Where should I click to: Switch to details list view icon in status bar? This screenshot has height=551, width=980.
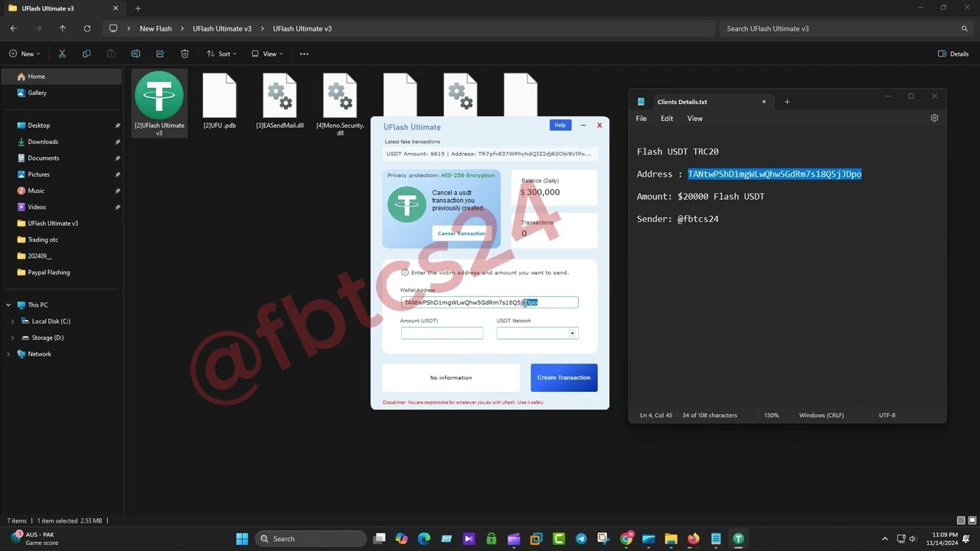pyautogui.click(x=961, y=520)
